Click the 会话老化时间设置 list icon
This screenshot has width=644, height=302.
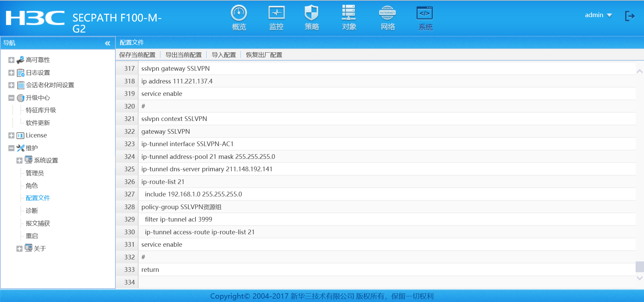click(20, 85)
